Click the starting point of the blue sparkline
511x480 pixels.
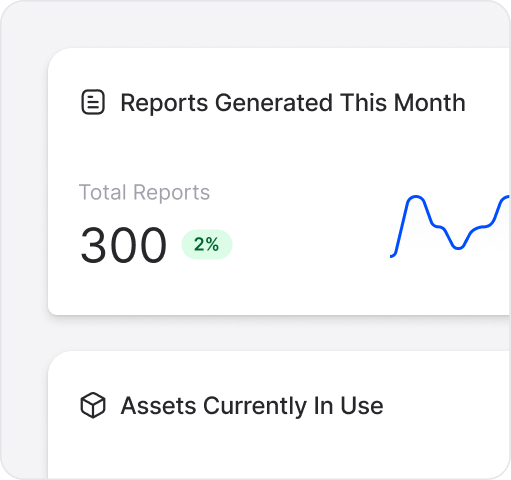392,256
